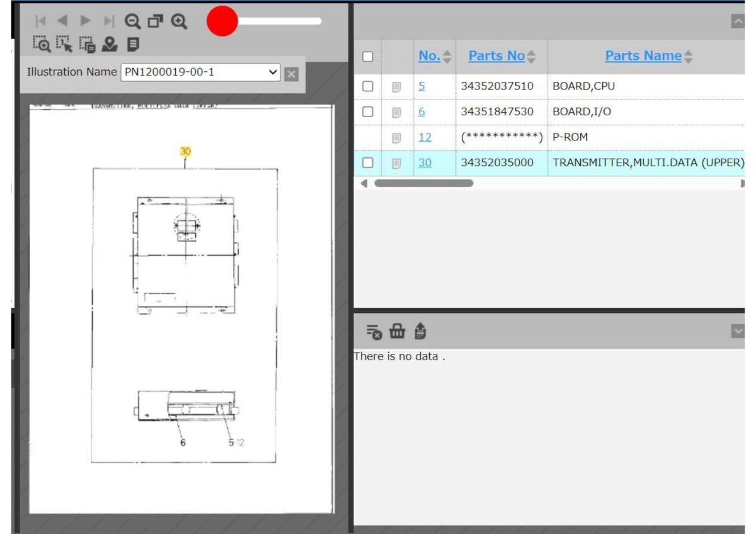Open the detail icon for the TRANSMITTER row
The width and height of the screenshot is (756, 534).
(x=397, y=163)
